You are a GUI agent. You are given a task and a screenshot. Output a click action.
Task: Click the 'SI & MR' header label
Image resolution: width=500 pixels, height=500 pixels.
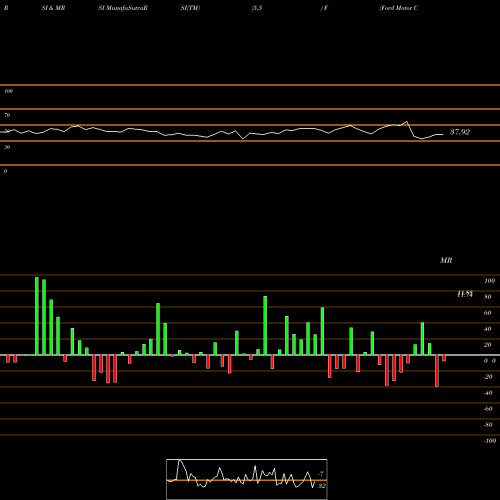click(53, 8)
